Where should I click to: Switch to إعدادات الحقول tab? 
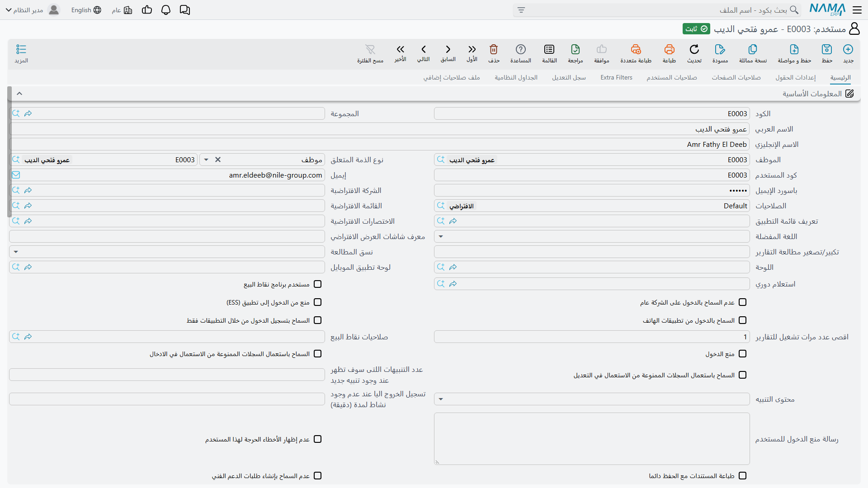[796, 77]
